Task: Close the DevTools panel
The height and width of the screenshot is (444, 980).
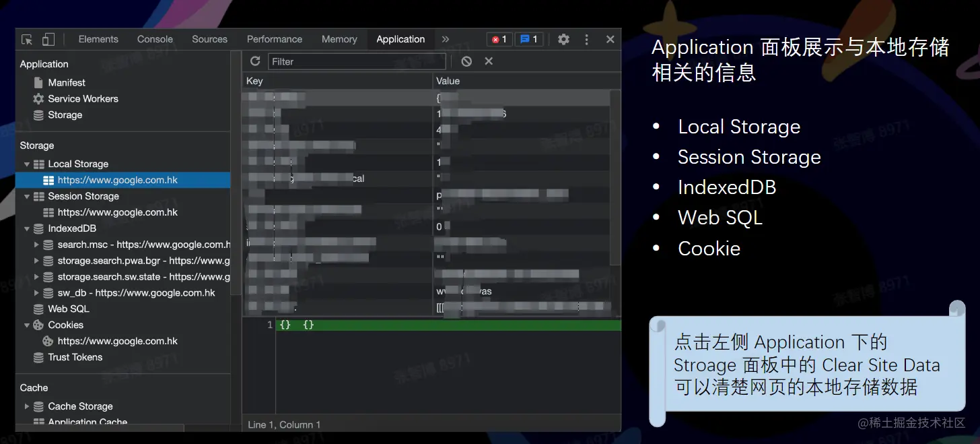Action: click(x=610, y=39)
